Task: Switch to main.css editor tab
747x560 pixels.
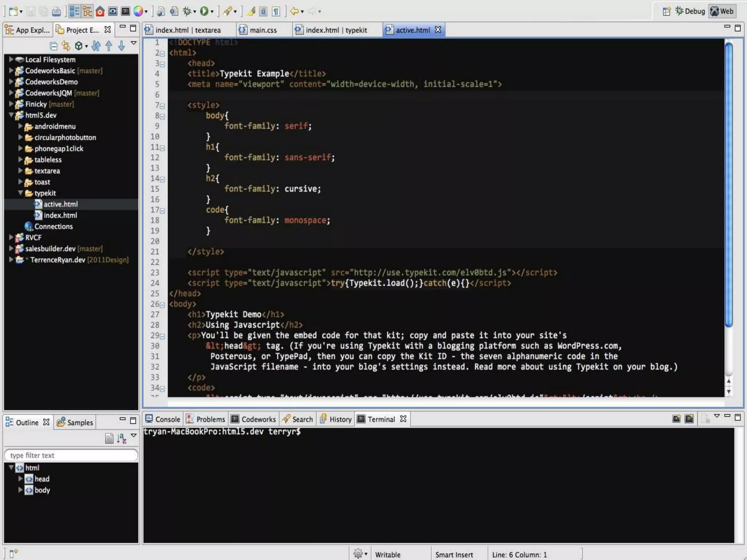Action: [263, 30]
